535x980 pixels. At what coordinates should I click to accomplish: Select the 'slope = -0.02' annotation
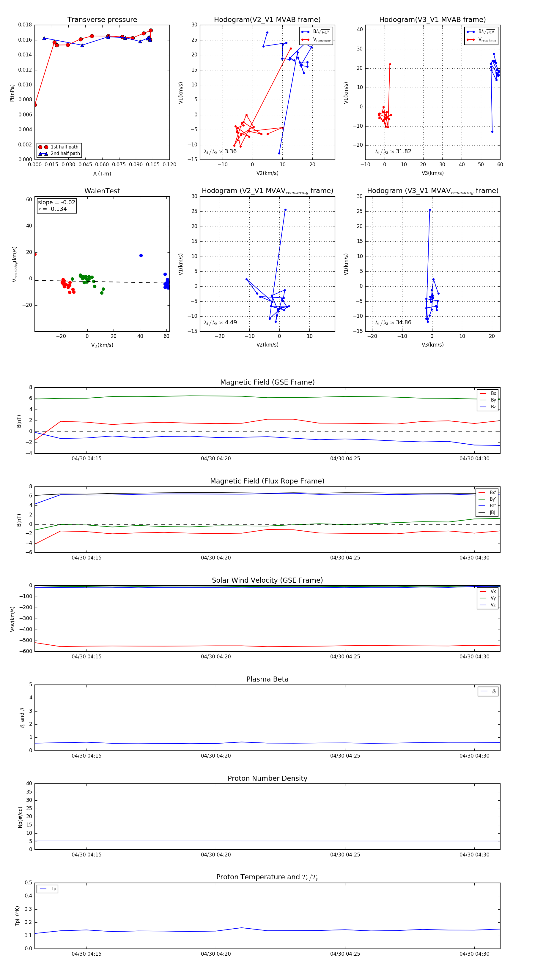click(x=56, y=203)
